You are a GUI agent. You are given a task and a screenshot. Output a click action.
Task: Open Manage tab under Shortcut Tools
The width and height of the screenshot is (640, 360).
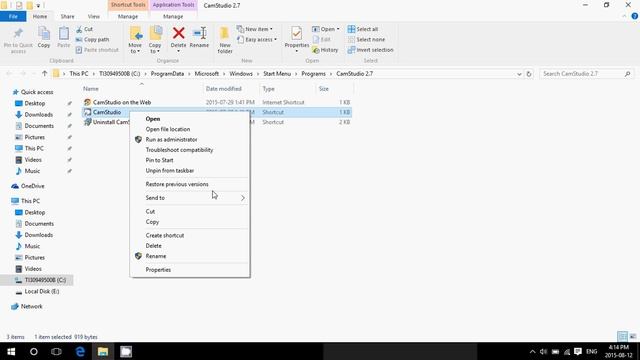(128, 16)
